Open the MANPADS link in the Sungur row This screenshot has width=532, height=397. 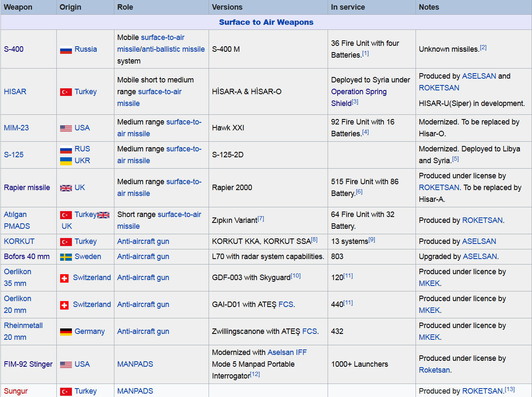(x=135, y=391)
